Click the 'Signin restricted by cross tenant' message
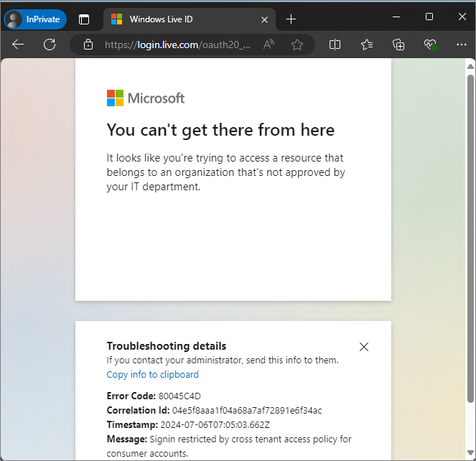476x461 pixels. [229, 446]
